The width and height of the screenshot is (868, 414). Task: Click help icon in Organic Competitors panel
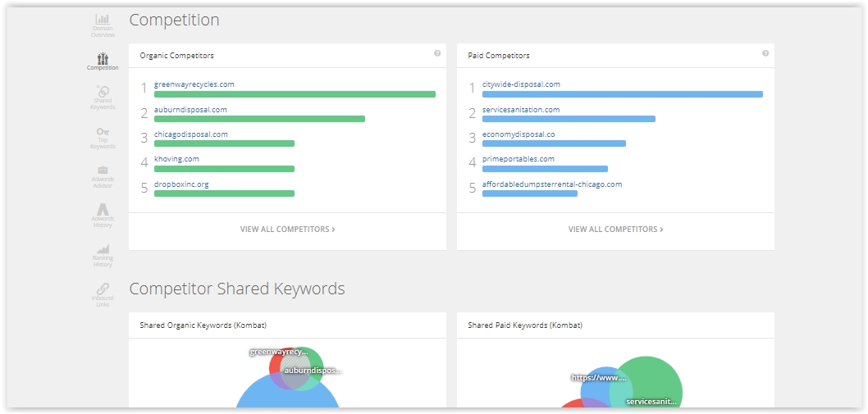click(x=437, y=53)
